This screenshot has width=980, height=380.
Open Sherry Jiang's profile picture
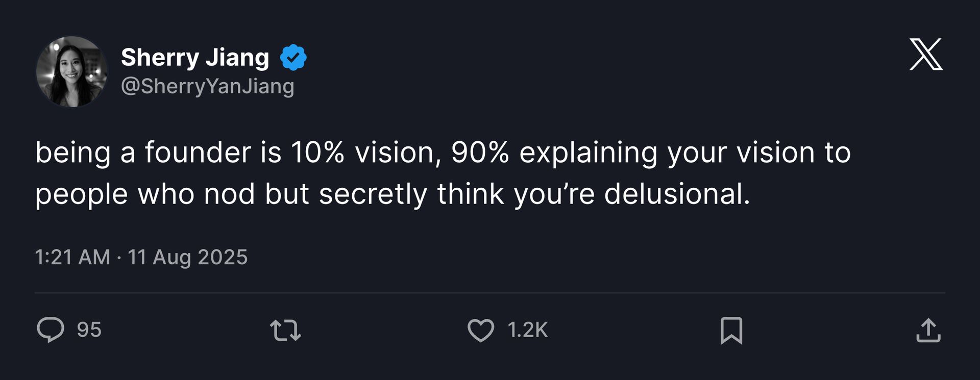72,71
